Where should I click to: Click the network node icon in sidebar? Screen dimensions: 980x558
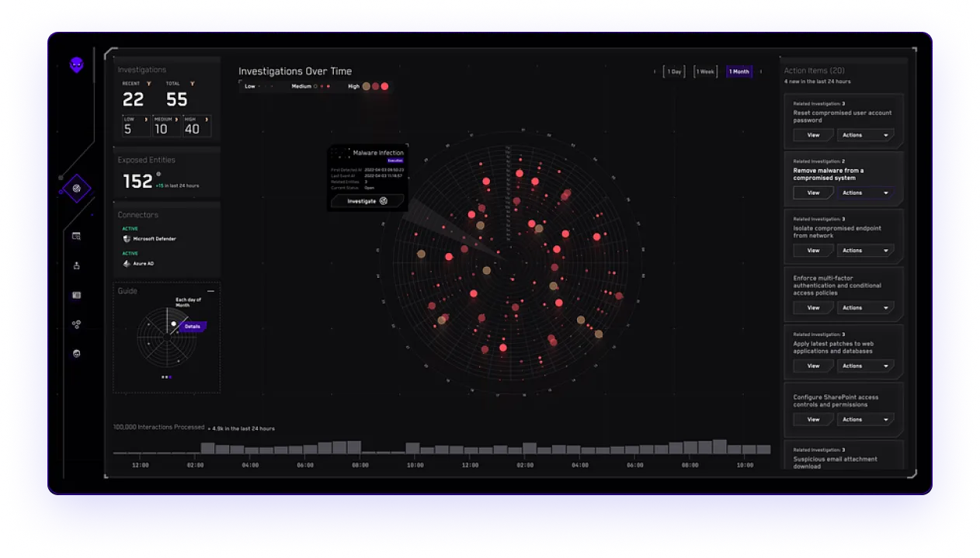pyautogui.click(x=76, y=265)
